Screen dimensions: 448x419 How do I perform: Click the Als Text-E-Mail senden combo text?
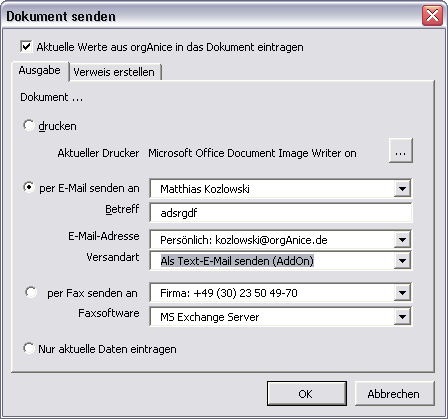click(x=237, y=261)
